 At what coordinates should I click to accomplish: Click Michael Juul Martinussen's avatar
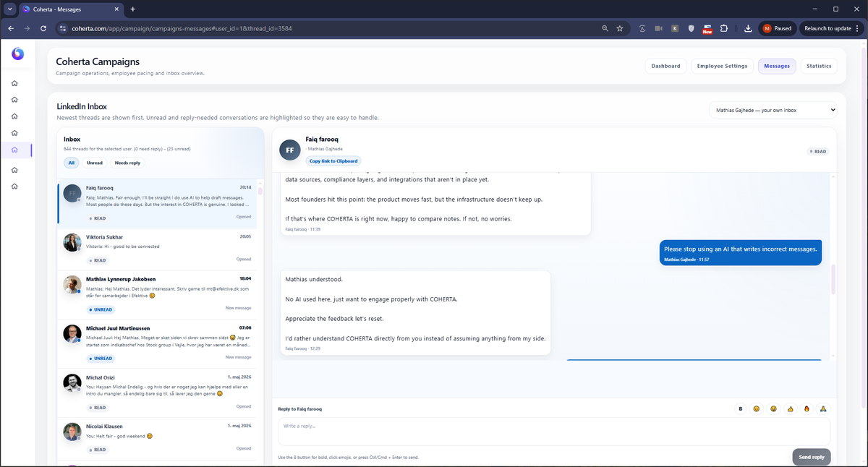pyautogui.click(x=72, y=333)
